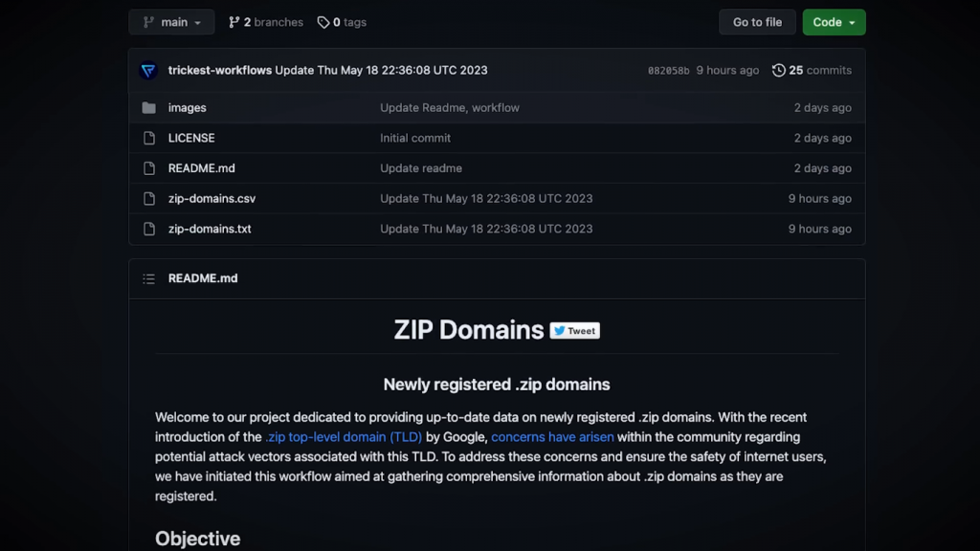Click the trickest-workflows avatar icon
Image resolution: width=980 pixels, height=551 pixels.
pos(148,70)
